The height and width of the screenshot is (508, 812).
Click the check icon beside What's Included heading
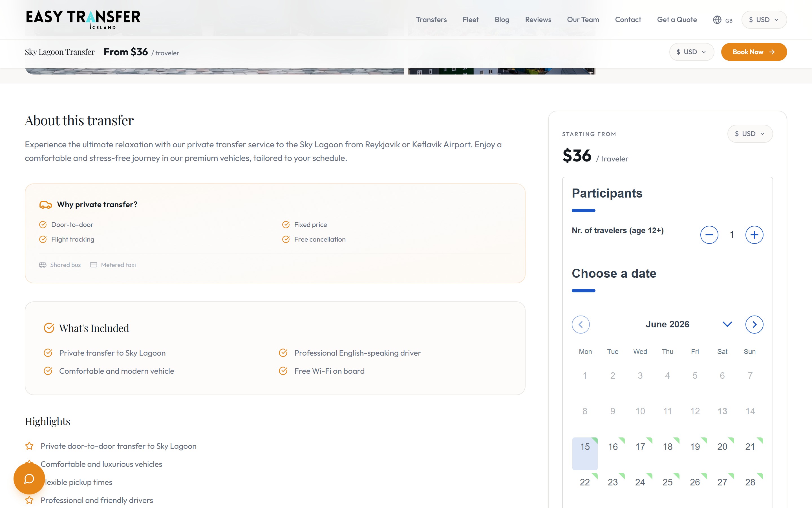(x=49, y=328)
